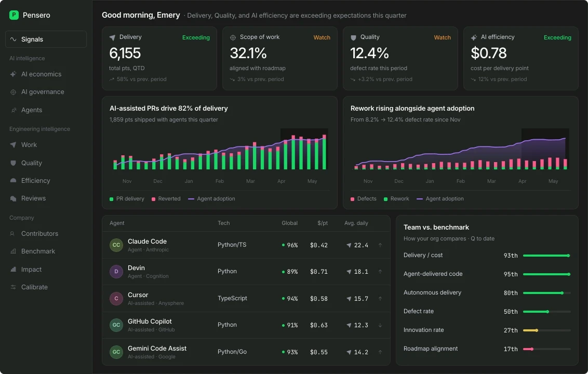Image resolution: width=588 pixels, height=374 pixels.
Task: Click the Gemini Code Assist GC avatar
Action: tap(116, 352)
